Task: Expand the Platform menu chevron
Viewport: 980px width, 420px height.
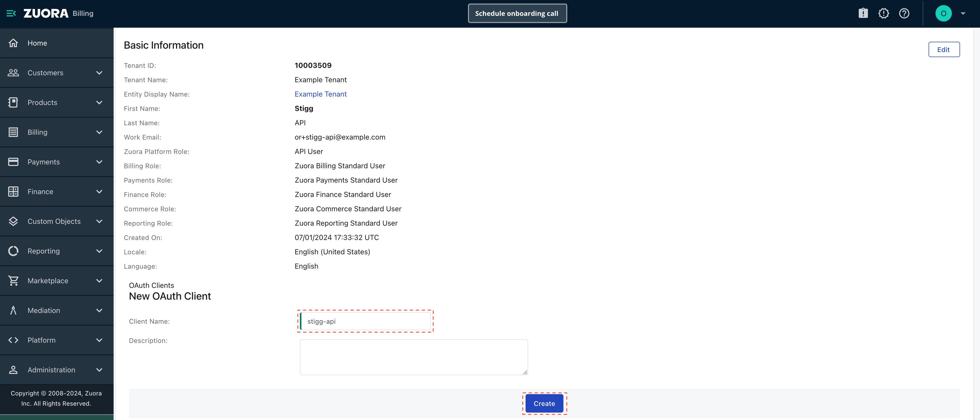Action: click(99, 340)
